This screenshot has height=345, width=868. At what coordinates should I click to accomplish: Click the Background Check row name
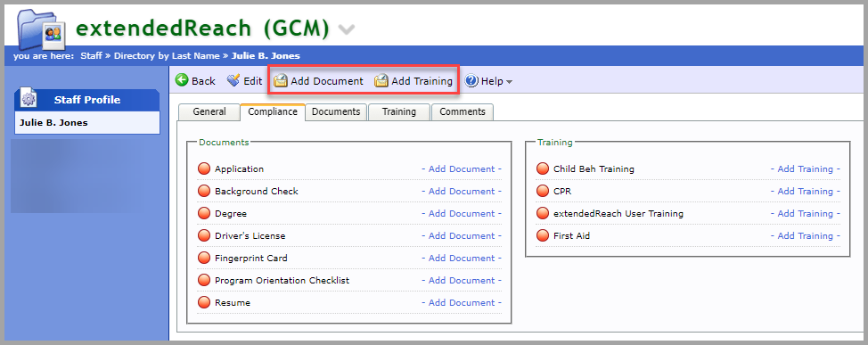coord(257,191)
